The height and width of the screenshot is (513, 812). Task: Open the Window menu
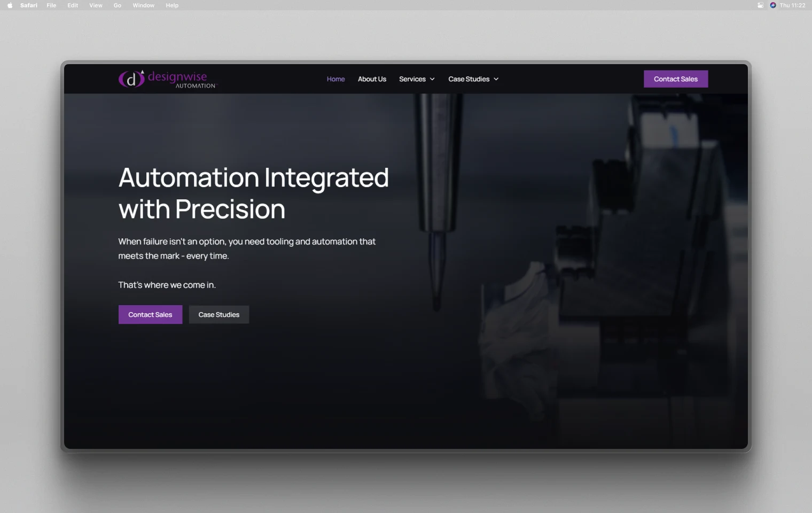coord(143,5)
